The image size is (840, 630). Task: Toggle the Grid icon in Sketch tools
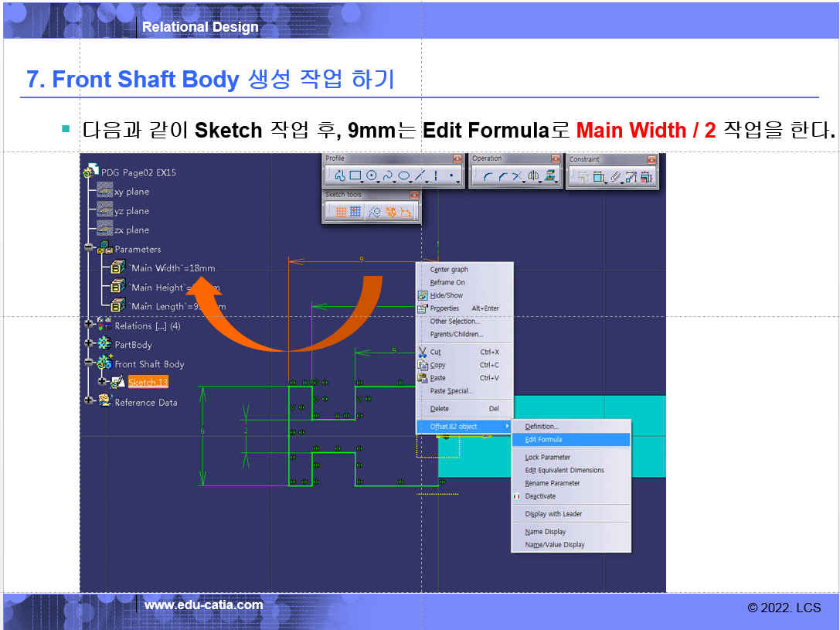[341, 212]
